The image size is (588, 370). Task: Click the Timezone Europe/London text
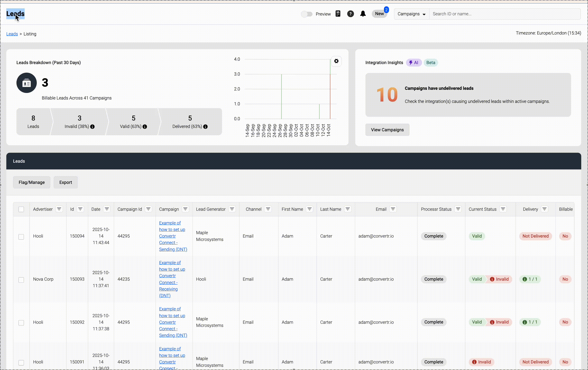pyautogui.click(x=549, y=33)
